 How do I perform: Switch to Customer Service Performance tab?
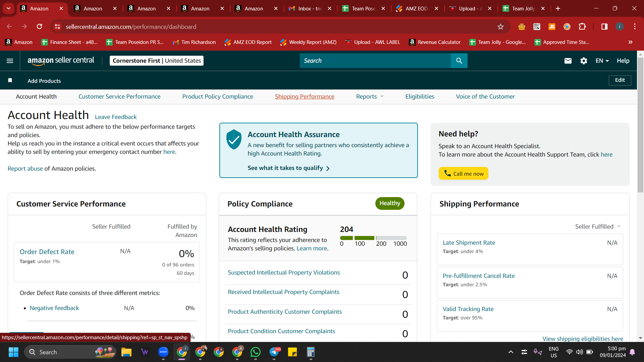pyautogui.click(x=119, y=97)
